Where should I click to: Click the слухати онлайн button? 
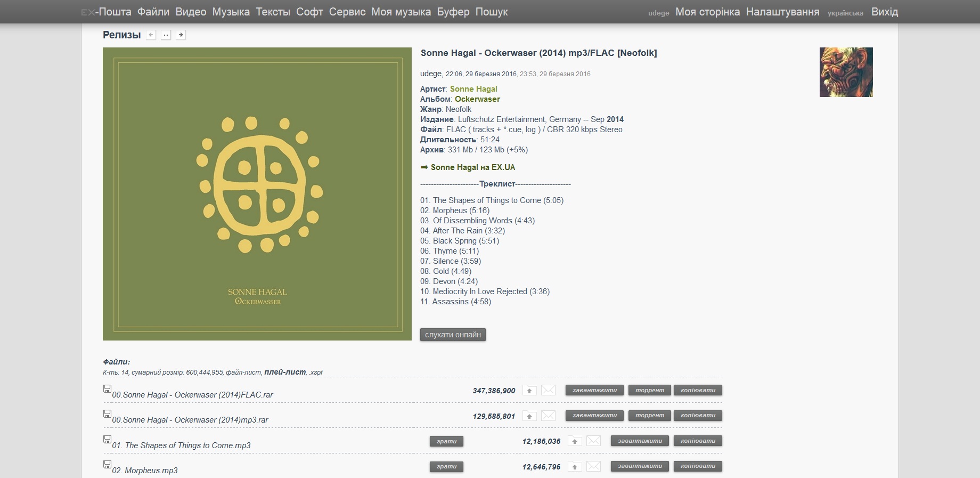[x=453, y=335]
